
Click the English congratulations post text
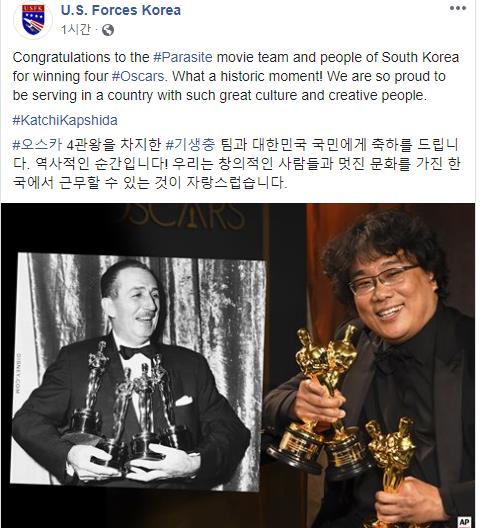(236, 76)
